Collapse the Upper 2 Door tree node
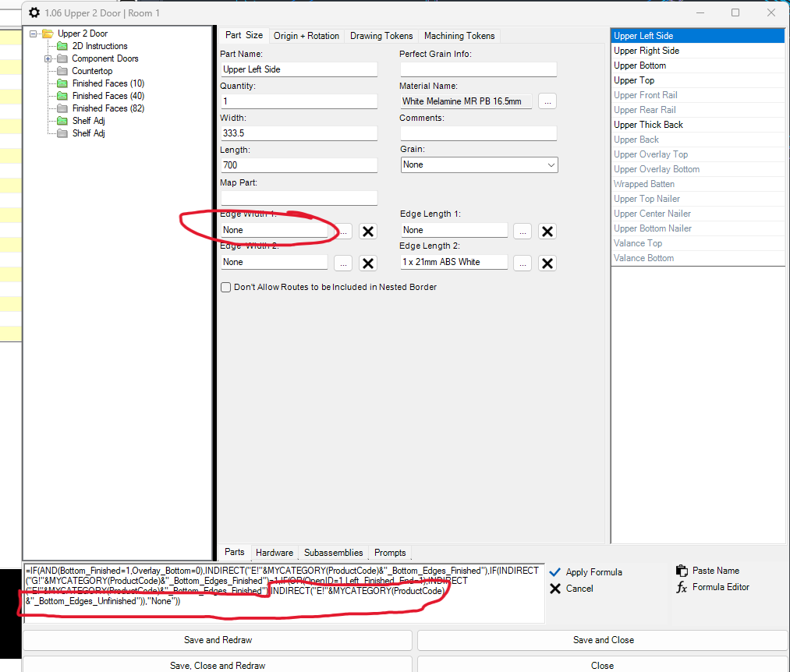Viewport: 790px width, 672px height. tap(34, 34)
